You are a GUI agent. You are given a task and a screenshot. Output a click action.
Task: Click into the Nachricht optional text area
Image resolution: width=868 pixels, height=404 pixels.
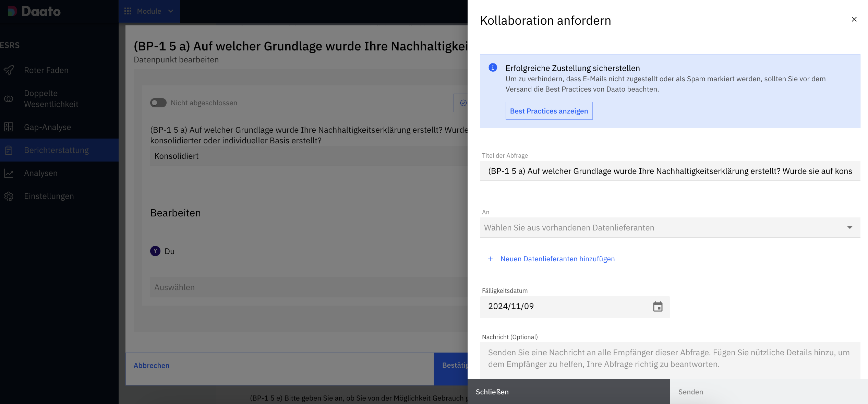point(670,359)
